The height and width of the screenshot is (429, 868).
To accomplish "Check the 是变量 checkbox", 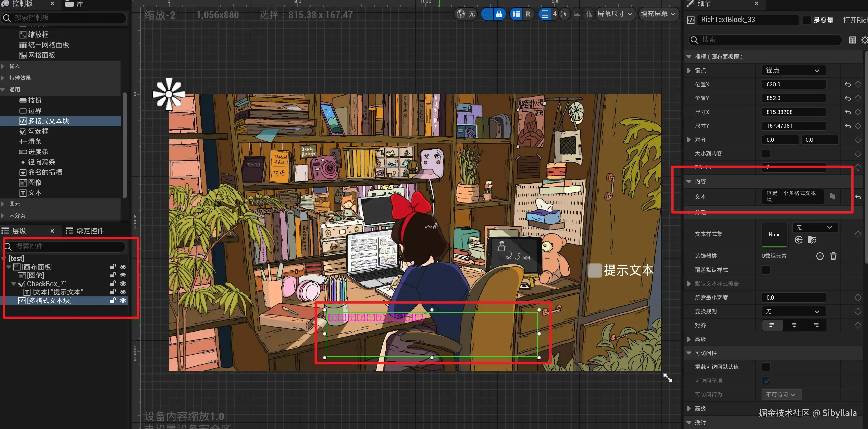I will (x=807, y=20).
